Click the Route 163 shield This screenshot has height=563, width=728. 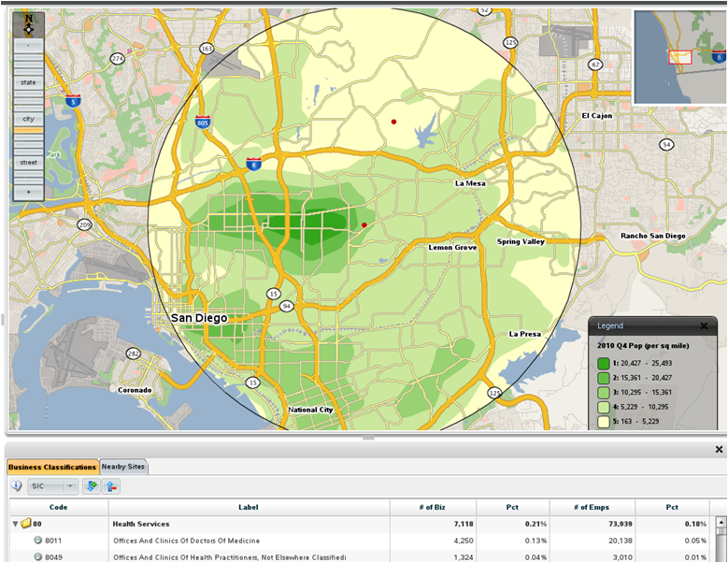click(207, 48)
